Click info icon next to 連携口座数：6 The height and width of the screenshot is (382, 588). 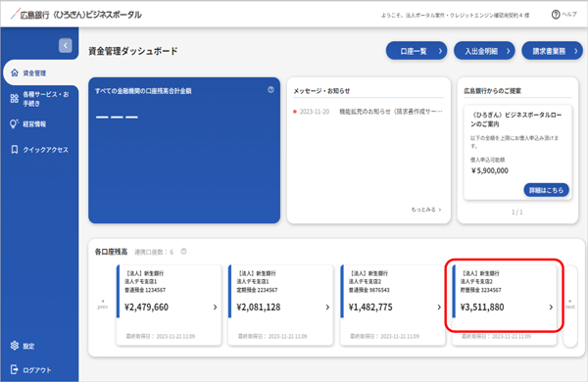[184, 252]
